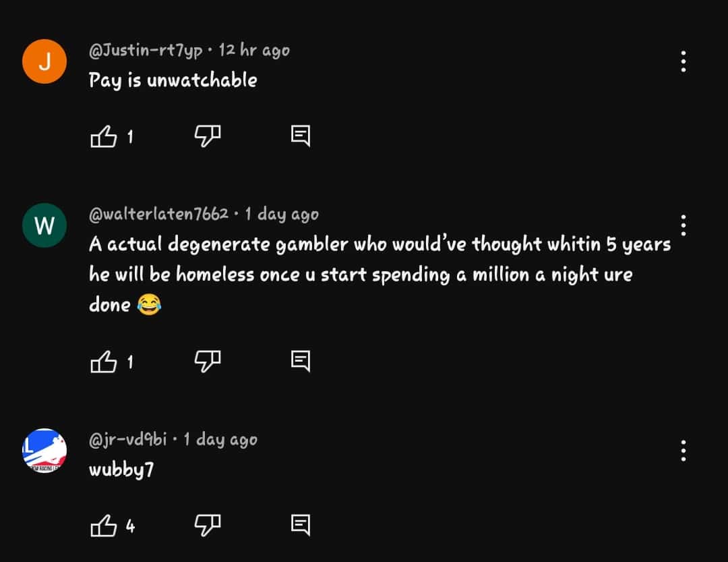Image resolution: width=728 pixels, height=562 pixels.
Task: Like walterlaten7662's gambling comment
Action: pos(102,360)
